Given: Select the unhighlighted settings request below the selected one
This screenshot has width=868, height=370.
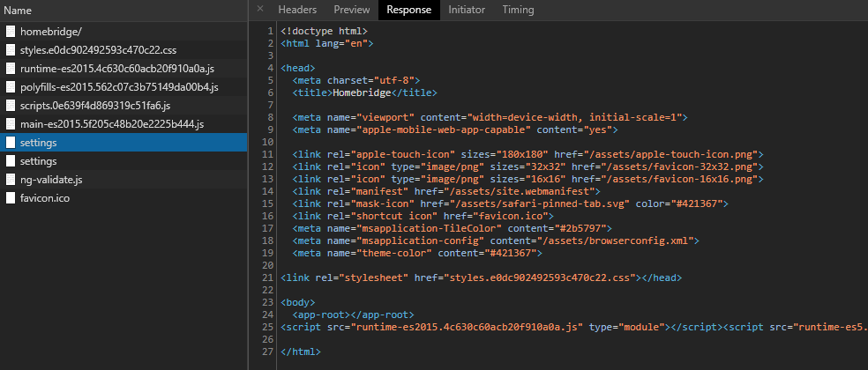Looking at the screenshot, I should 123,161.
